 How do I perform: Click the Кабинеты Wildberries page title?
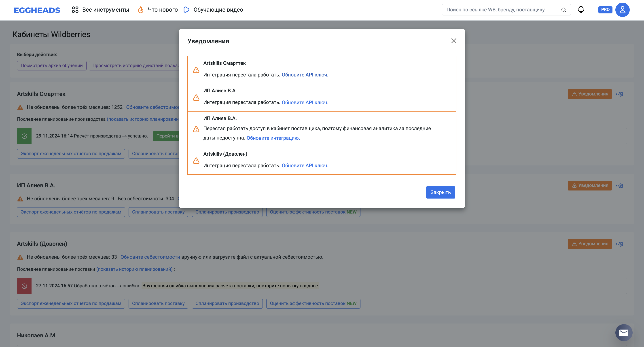point(51,34)
